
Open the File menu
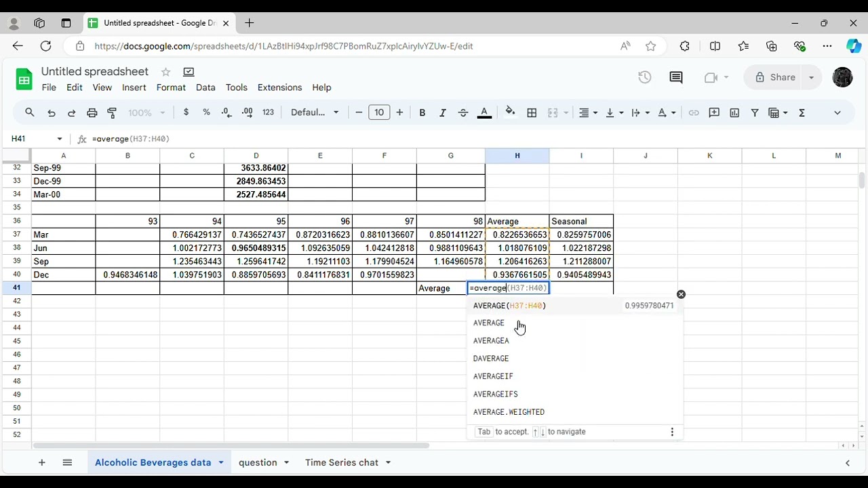click(x=49, y=87)
